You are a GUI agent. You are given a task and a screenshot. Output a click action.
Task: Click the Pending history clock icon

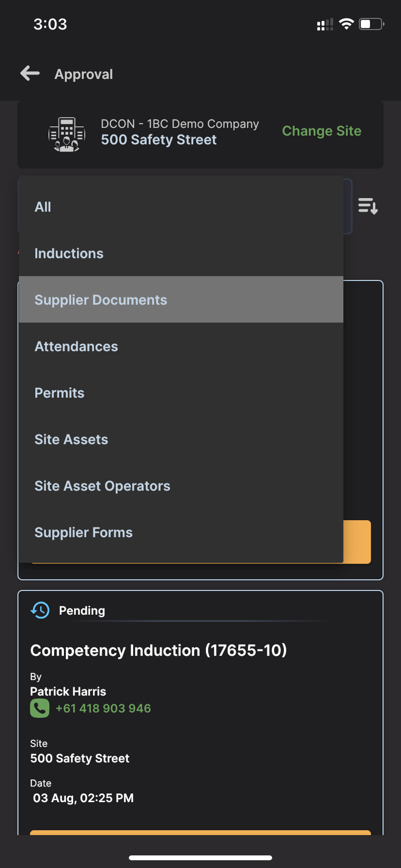pos(40,610)
